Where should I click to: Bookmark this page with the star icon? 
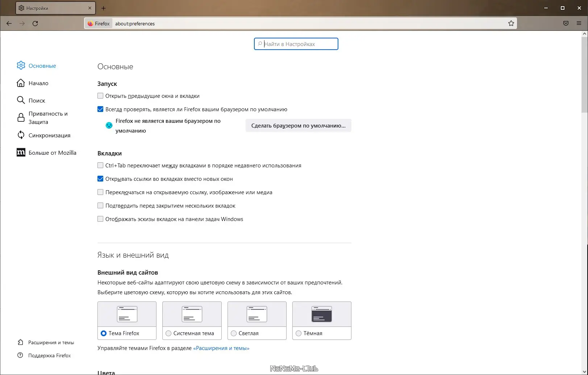tap(511, 24)
